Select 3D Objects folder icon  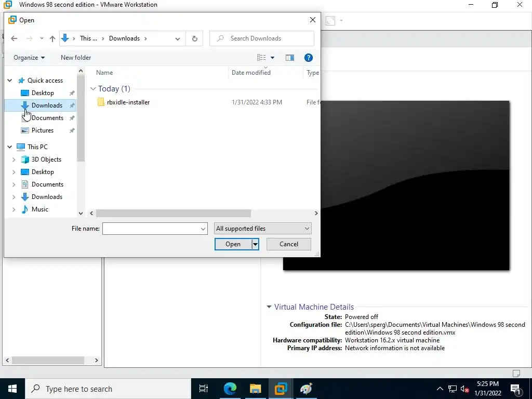pos(25,159)
